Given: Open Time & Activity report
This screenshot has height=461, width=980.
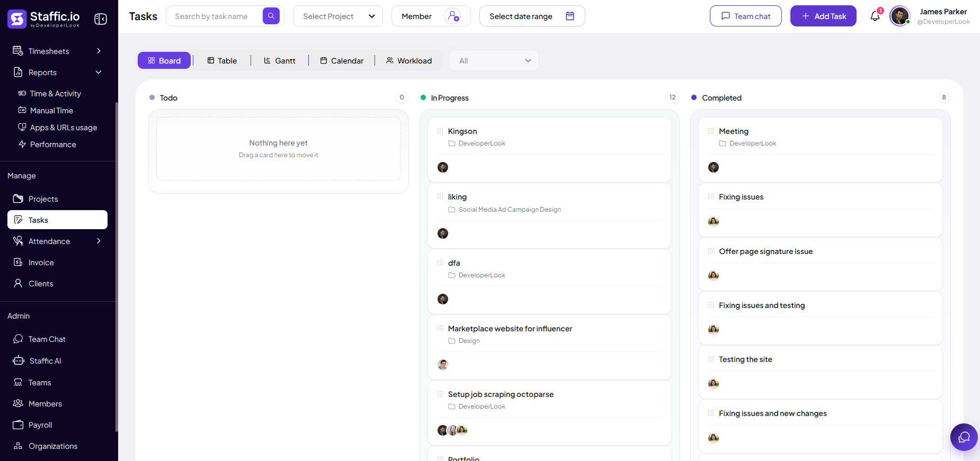Looking at the screenshot, I should tap(55, 93).
